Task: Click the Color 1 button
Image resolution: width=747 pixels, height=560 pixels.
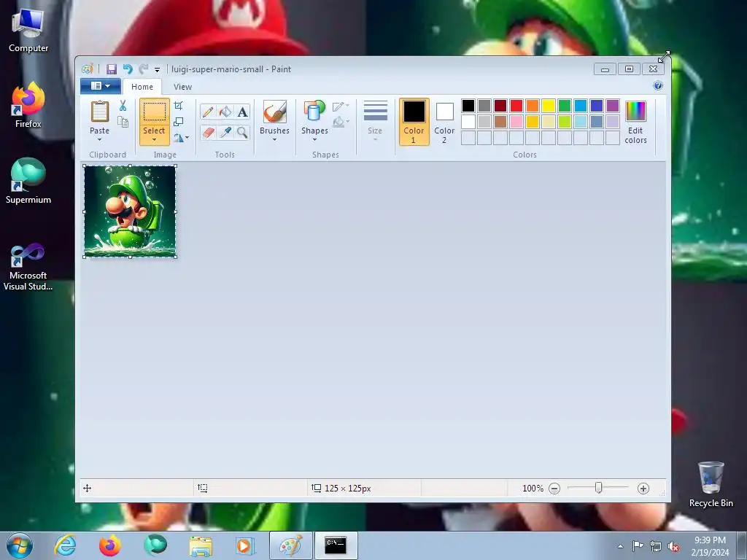Action: [x=414, y=122]
